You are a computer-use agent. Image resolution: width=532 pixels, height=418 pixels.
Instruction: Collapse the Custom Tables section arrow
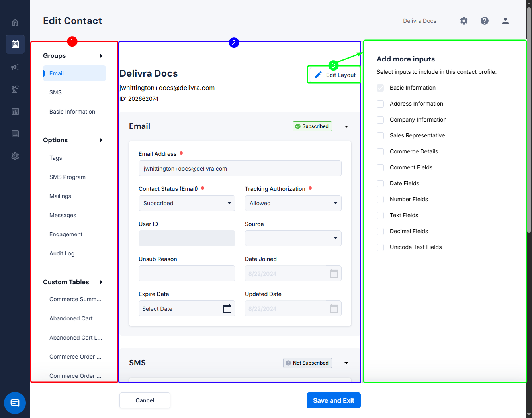[101, 282]
